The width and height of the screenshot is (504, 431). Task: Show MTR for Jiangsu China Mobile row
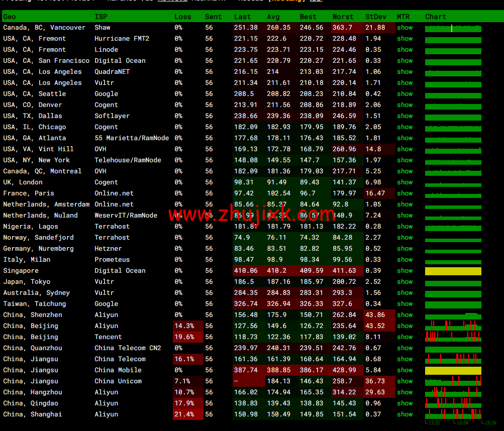tap(405, 370)
